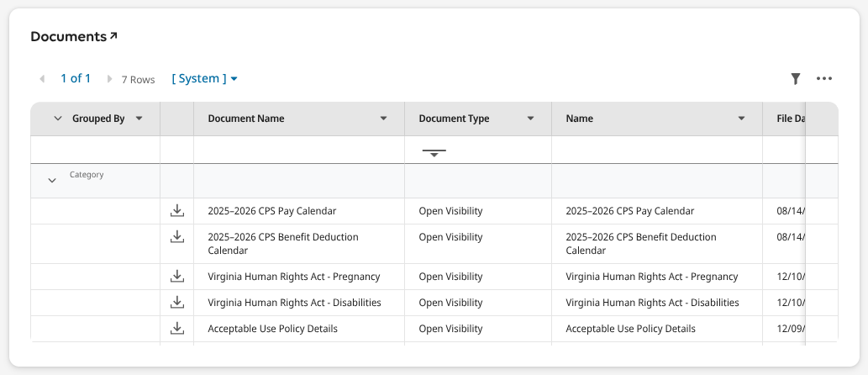Click the Name column filter field

pyautogui.click(x=657, y=150)
